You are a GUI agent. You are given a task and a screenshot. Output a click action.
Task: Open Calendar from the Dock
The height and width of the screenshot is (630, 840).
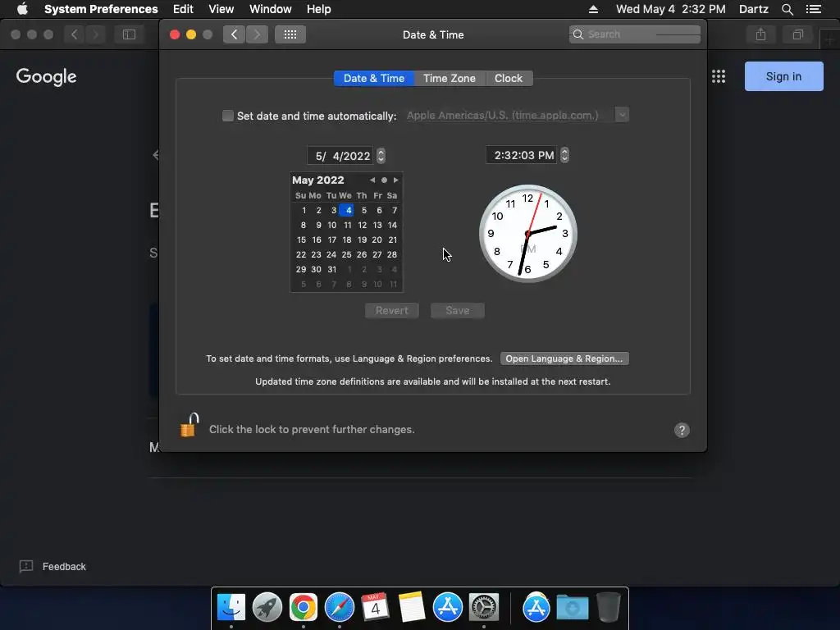375,608
